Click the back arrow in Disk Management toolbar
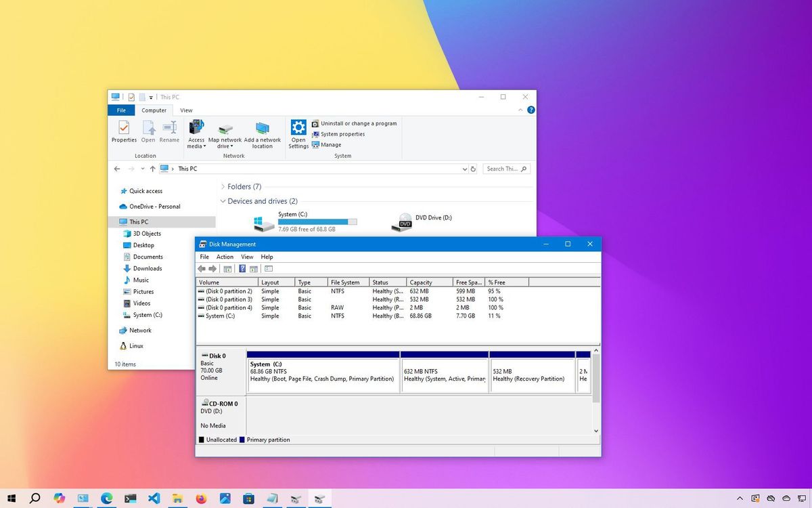812x508 pixels. [202, 268]
